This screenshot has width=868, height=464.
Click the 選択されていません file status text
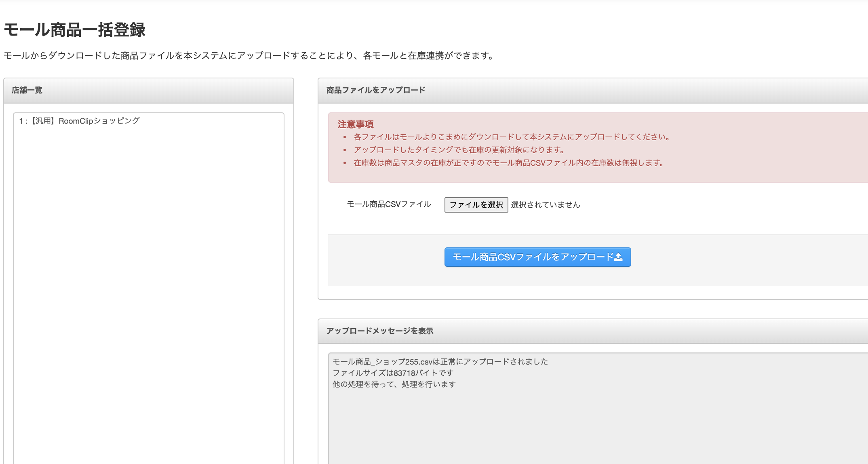click(545, 205)
